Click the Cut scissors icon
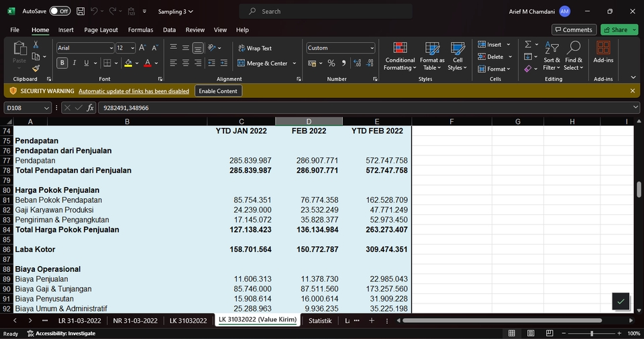Screen dimensions: 644x339 pos(36,44)
